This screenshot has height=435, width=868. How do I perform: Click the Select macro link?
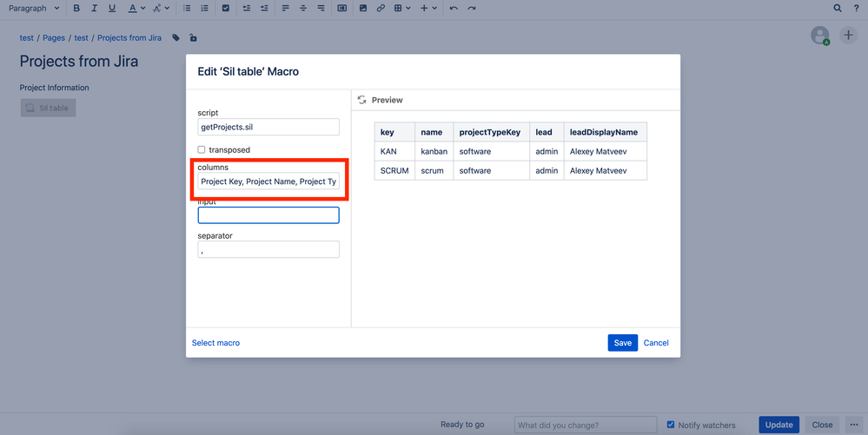point(215,343)
